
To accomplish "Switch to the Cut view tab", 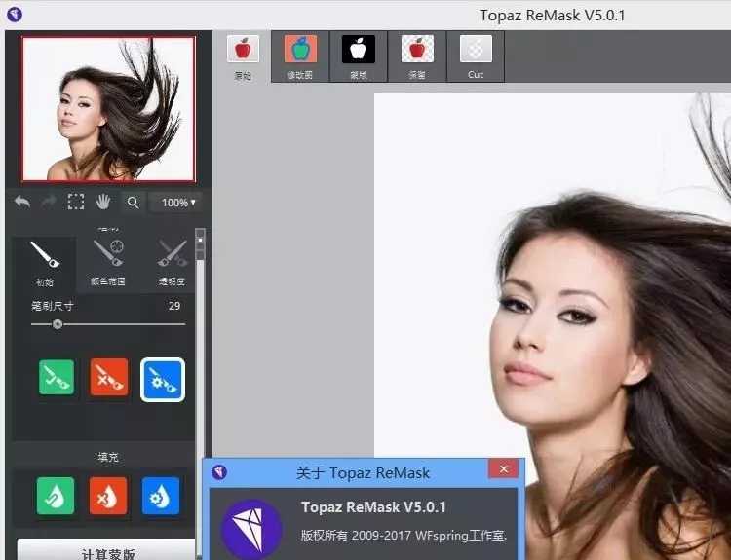I will (476, 56).
